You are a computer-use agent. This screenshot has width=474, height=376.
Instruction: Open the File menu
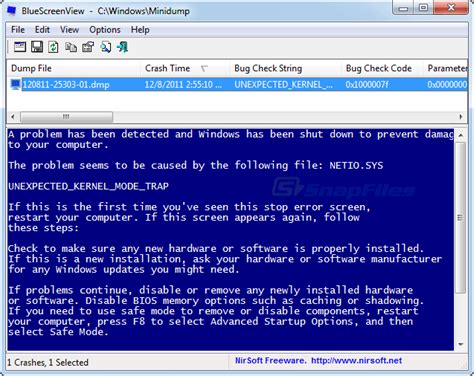pyautogui.click(x=18, y=30)
